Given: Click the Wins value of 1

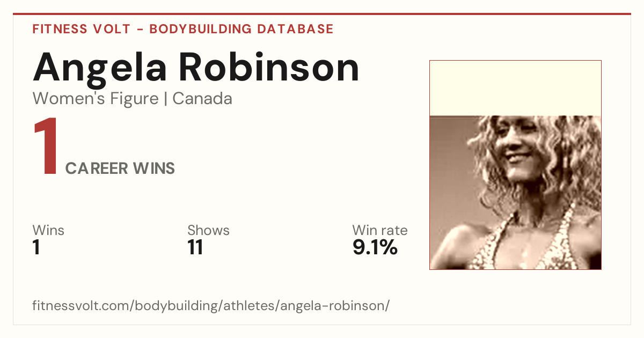Looking at the screenshot, I should [36, 247].
